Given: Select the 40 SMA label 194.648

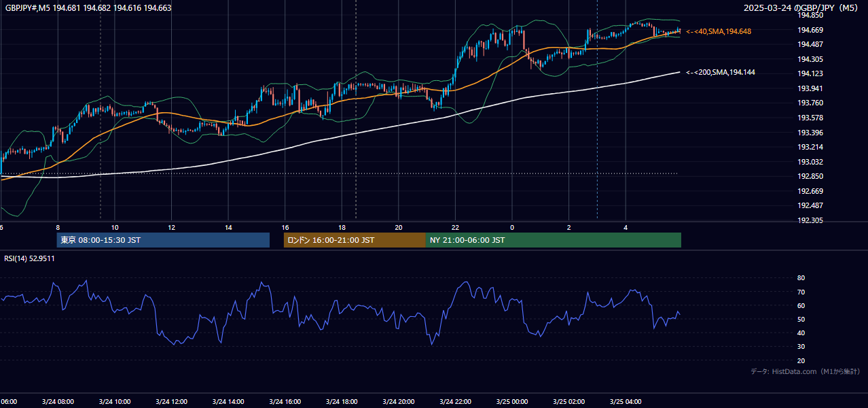Looking at the screenshot, I should coord(719,31).
